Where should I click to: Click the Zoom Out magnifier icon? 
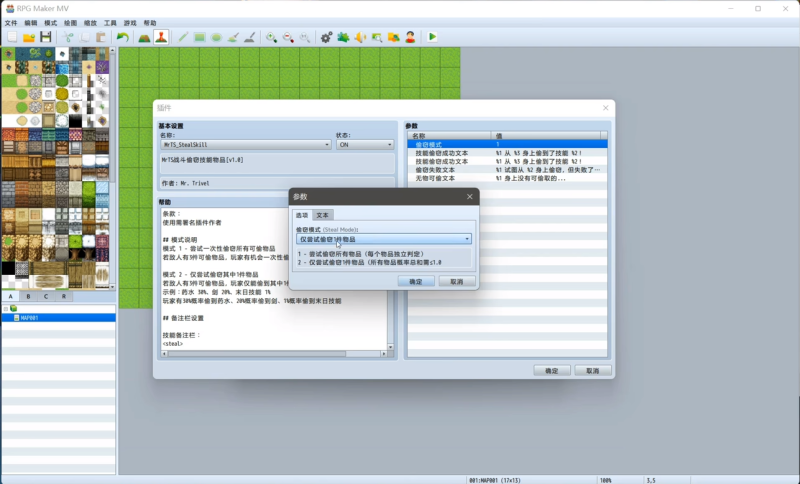tap(288, 37)
